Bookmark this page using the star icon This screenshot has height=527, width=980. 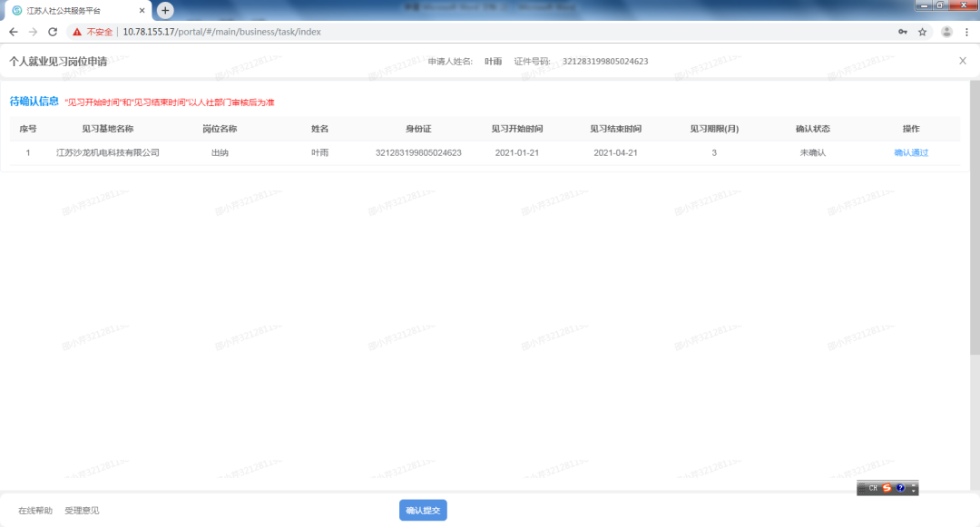(x=923, y=32)
